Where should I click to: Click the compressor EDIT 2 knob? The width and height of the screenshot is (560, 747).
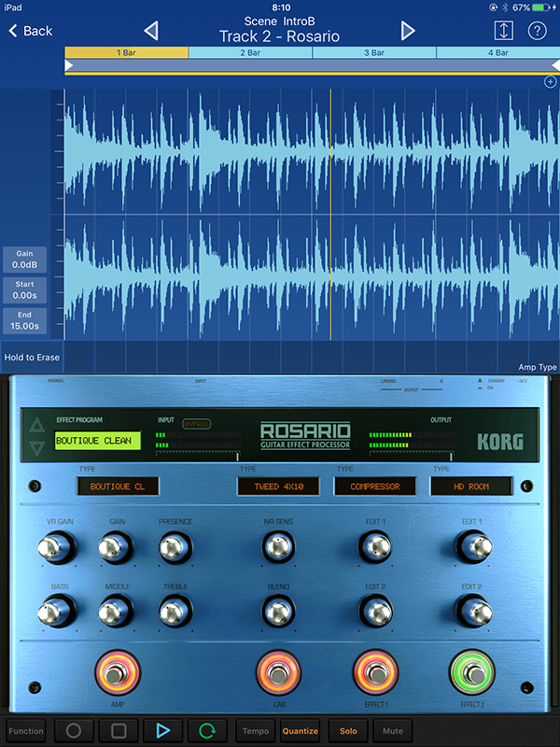(375, 612)
